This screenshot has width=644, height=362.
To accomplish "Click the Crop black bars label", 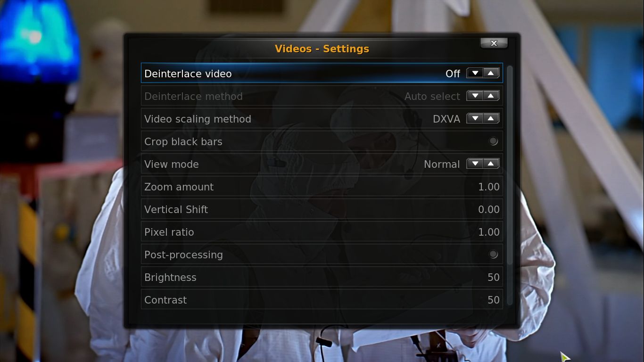I will click(183, 141).
